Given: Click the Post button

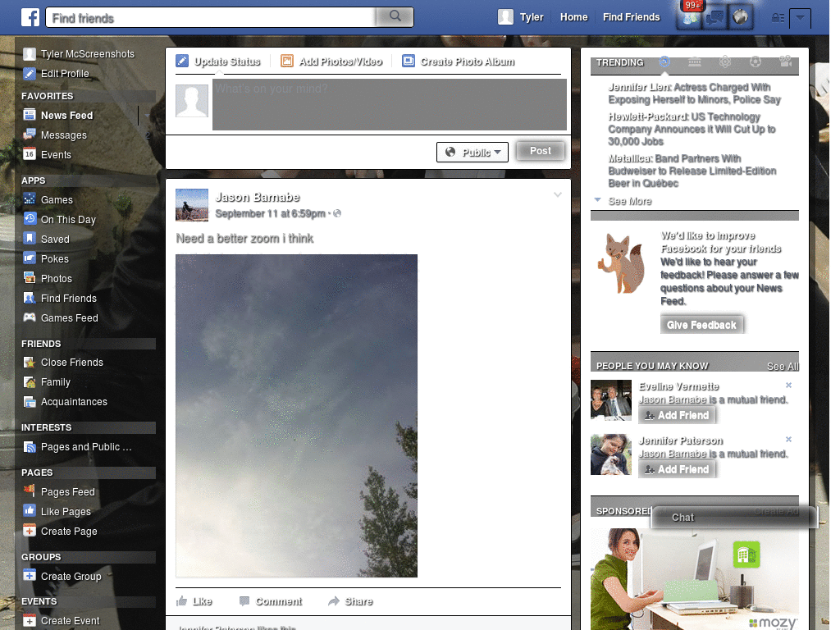Looking at the screenshot, I should 541,151.
